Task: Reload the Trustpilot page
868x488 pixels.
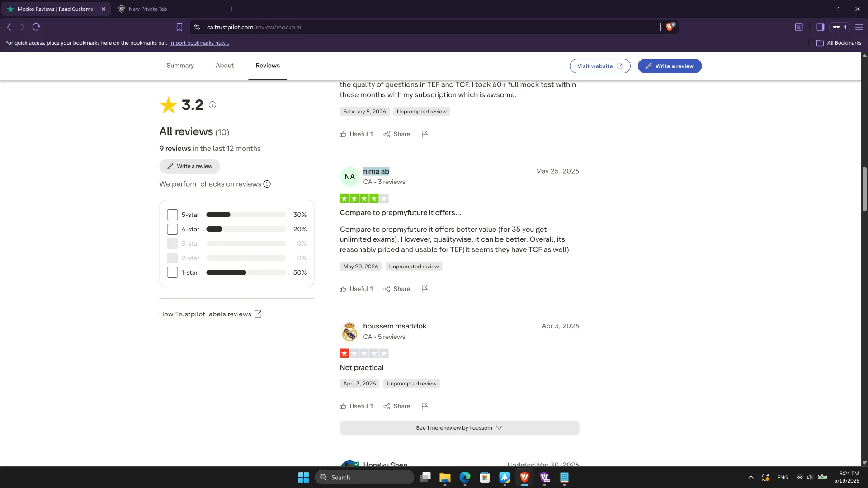Action: click(x=36, y=27)
